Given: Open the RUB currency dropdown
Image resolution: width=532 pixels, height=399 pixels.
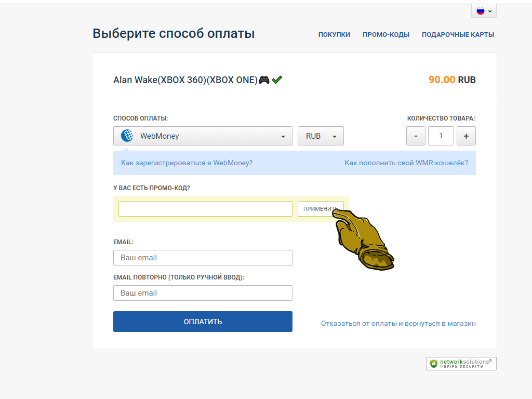Looking at the screenshot, I should point(321,136).
